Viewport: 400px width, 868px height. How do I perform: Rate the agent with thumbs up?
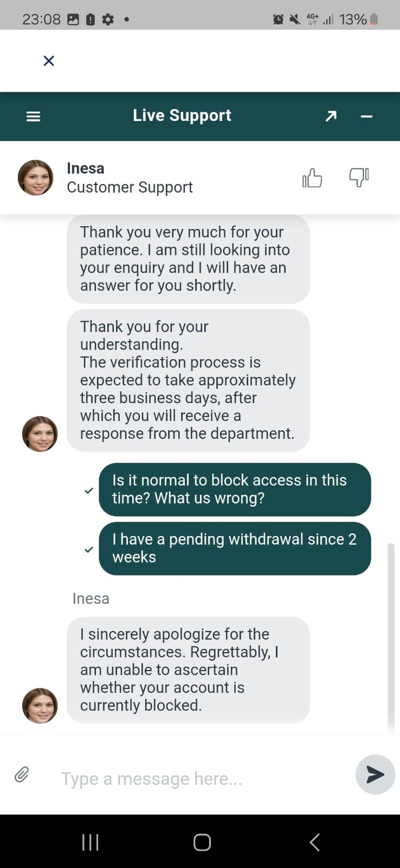312,177
